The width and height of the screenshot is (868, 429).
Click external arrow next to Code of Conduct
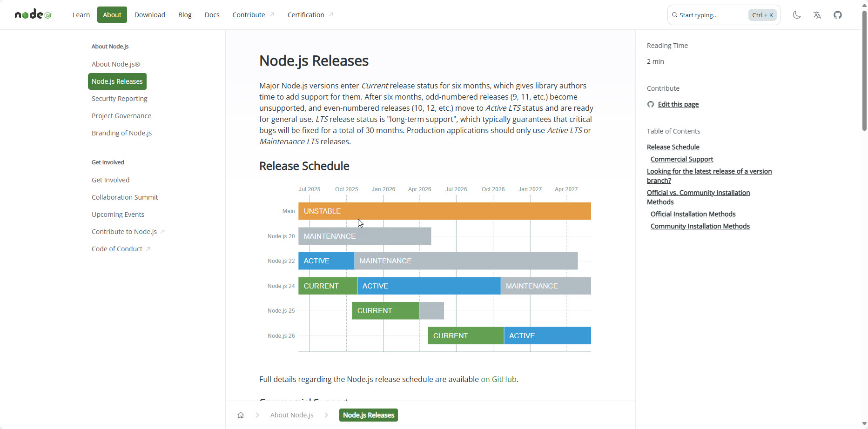tap(148, 249)
